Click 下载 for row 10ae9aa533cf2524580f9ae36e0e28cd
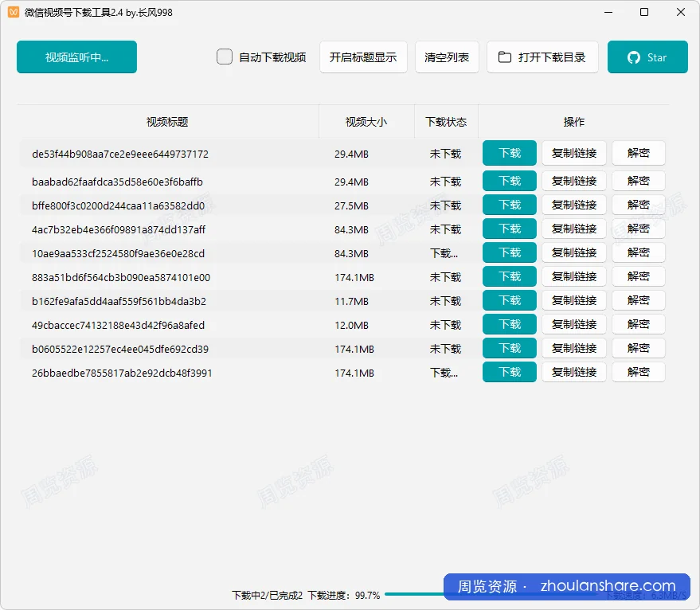700x610 pixels. click(510, 252)
